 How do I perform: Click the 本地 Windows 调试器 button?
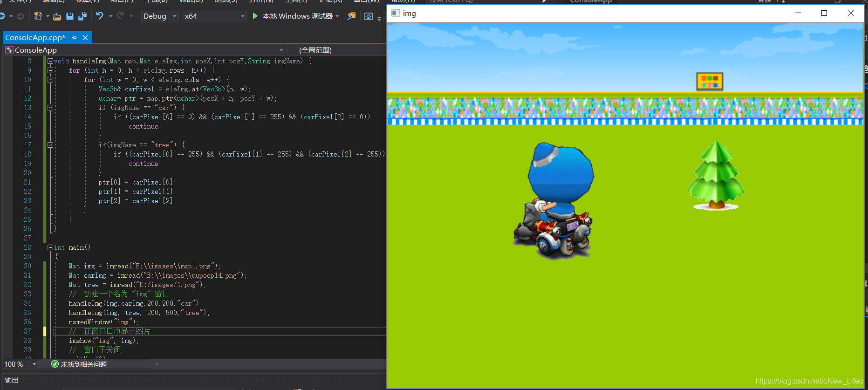click(297, 16)
